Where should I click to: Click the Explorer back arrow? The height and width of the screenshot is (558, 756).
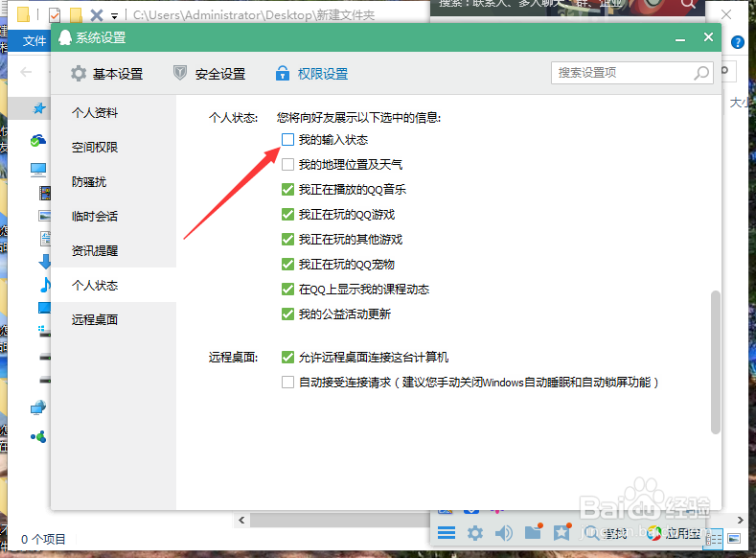pos(26,72)
